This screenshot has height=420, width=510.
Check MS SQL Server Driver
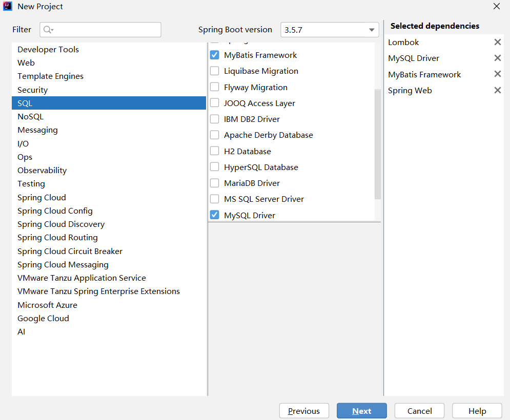tap(214, 199)
